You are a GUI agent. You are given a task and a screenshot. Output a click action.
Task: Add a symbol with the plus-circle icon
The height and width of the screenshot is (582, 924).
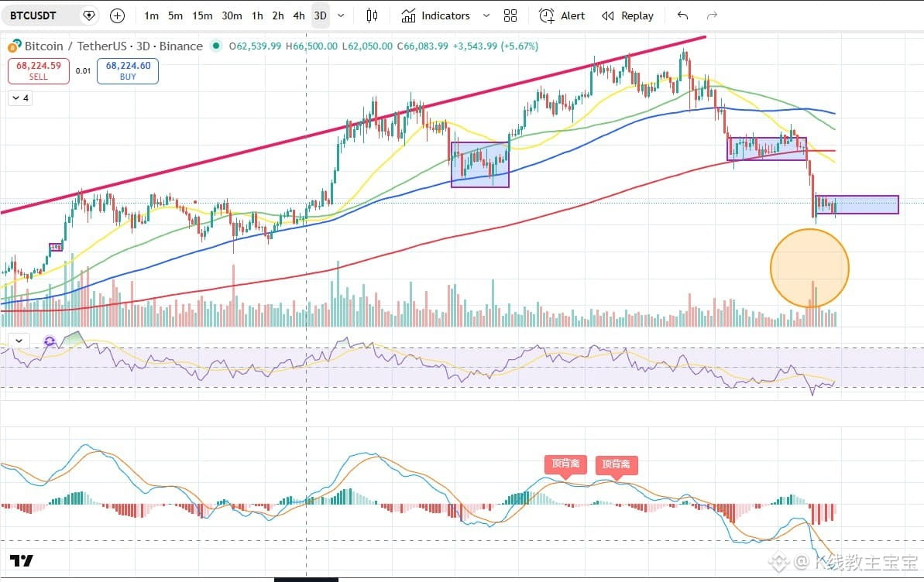pos(117,16)
